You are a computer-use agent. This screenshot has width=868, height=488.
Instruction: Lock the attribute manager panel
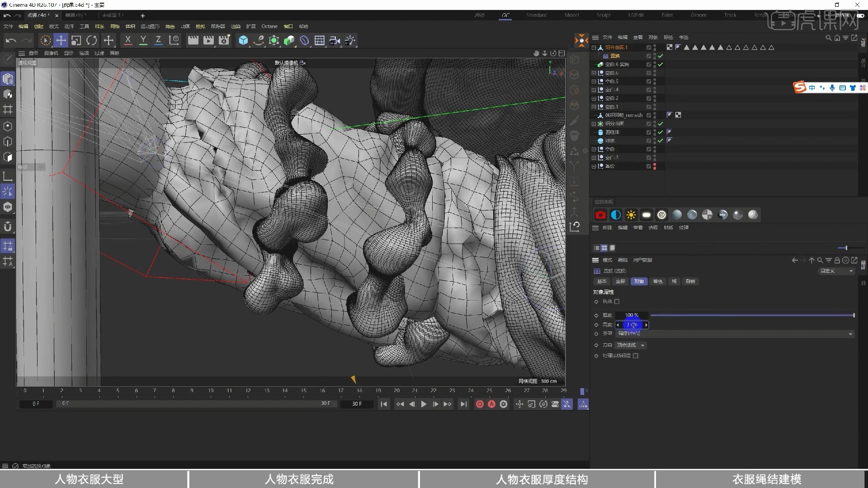[x=837, y=260]
